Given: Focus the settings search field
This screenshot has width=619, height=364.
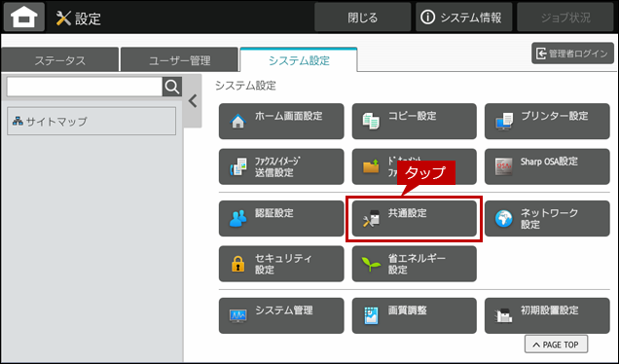Looking at the screenshot, I should (85, 87).
